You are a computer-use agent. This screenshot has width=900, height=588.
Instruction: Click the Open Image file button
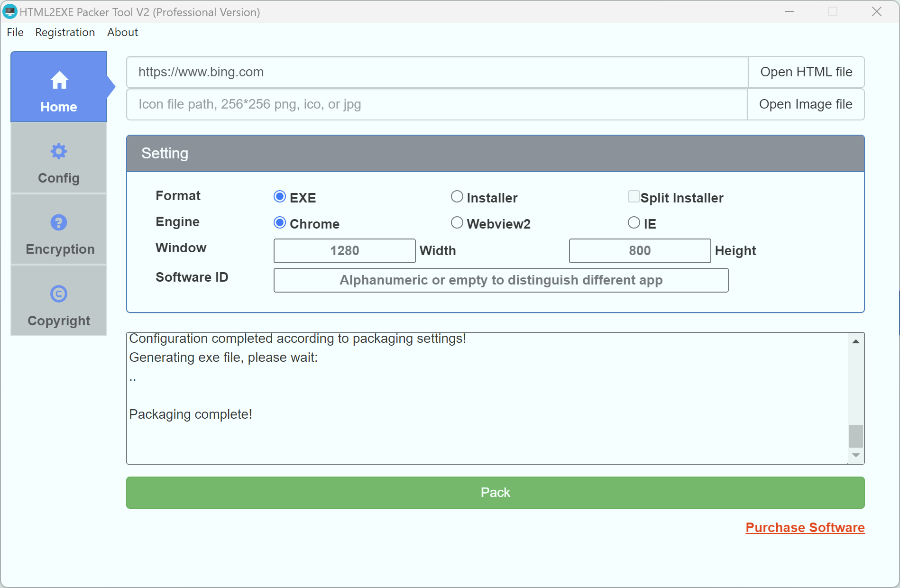806,104
